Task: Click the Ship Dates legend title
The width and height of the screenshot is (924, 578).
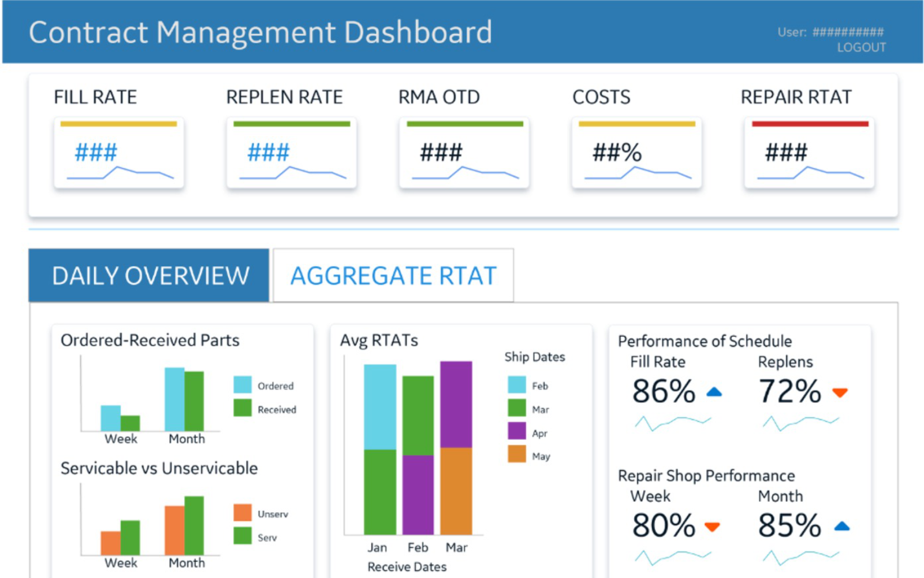Action: 535,357
